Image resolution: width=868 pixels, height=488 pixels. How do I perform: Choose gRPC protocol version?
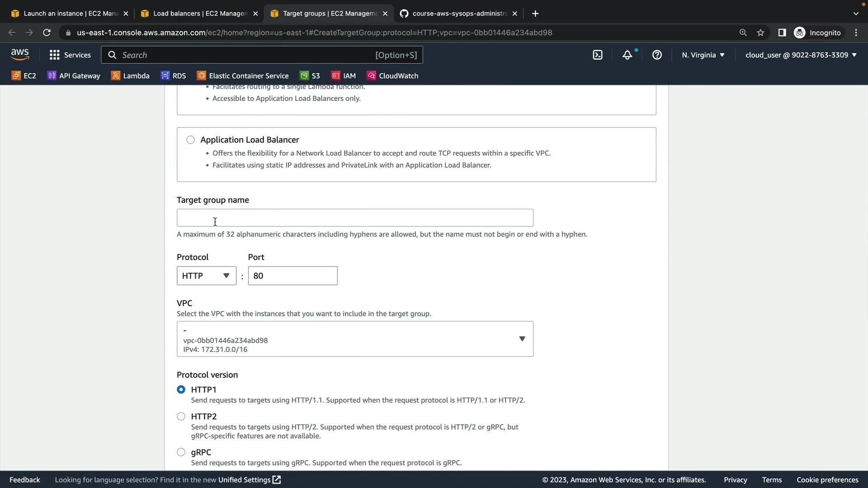point(181,452)
